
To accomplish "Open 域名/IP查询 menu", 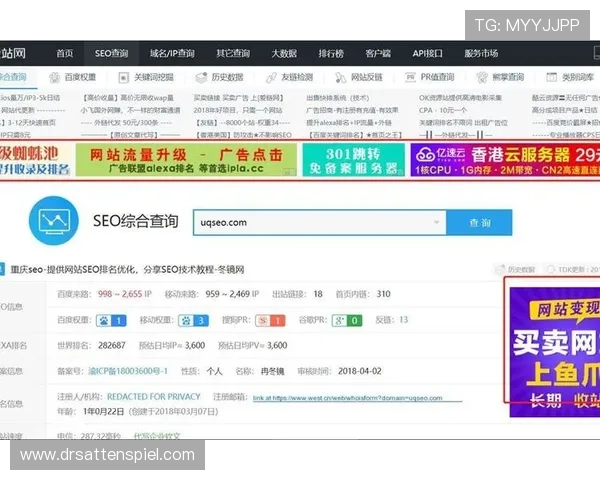I will (x=172, y=54).
